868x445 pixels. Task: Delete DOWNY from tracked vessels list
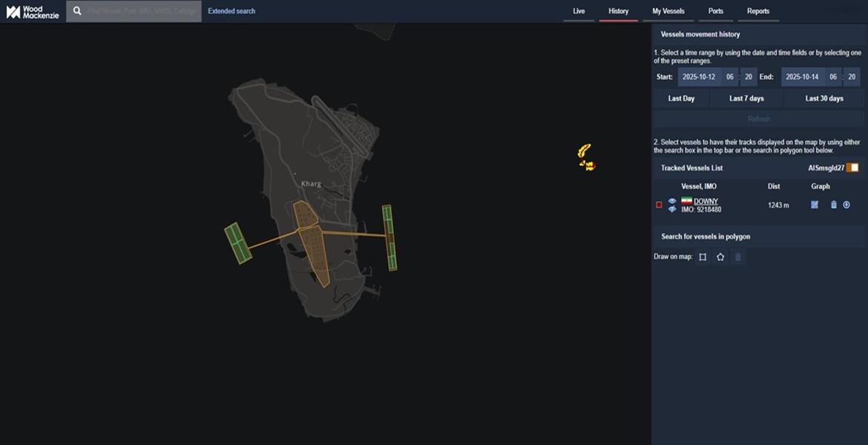pos(833,205)
